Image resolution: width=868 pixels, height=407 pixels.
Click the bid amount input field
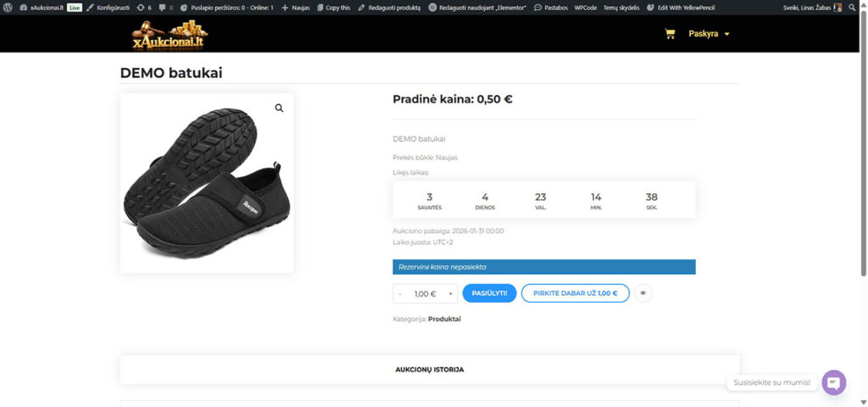pos(425,293)
